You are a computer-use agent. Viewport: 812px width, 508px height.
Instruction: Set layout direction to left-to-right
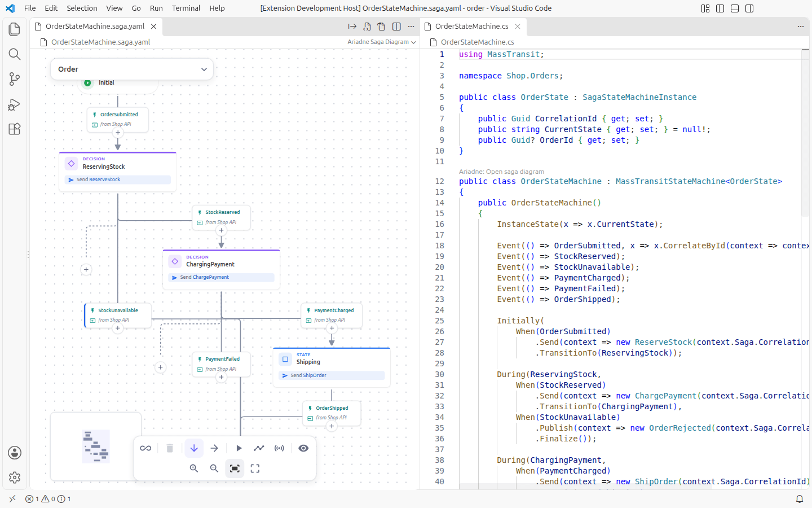214,448
